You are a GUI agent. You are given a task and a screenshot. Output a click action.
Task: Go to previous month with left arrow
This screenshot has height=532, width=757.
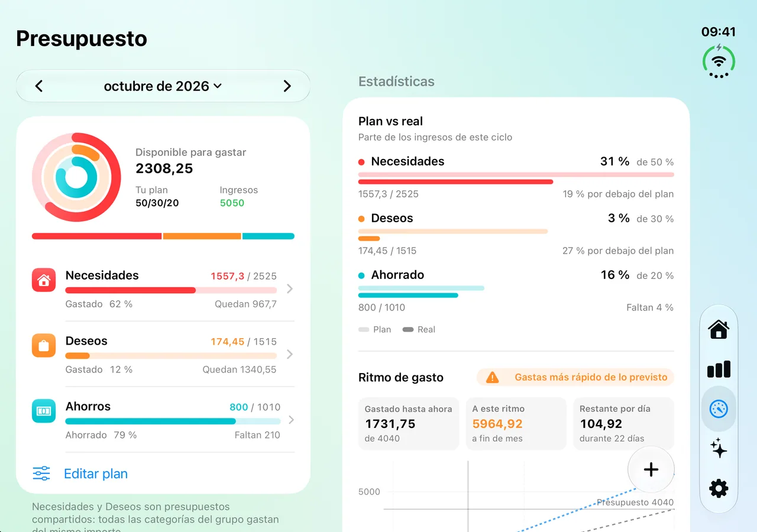pos(39,86)
